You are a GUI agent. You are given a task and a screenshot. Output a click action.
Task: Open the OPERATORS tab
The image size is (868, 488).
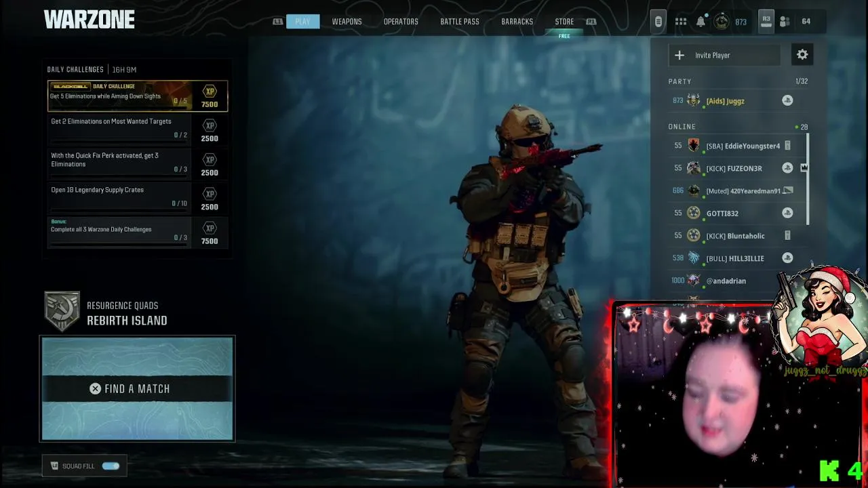click(401, 22)
